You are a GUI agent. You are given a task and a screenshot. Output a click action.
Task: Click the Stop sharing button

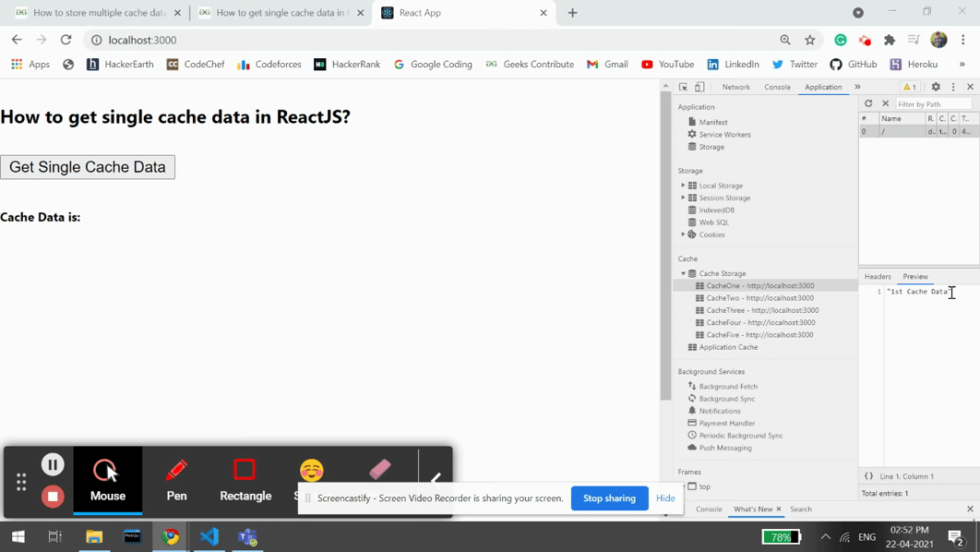coord(609,498)
